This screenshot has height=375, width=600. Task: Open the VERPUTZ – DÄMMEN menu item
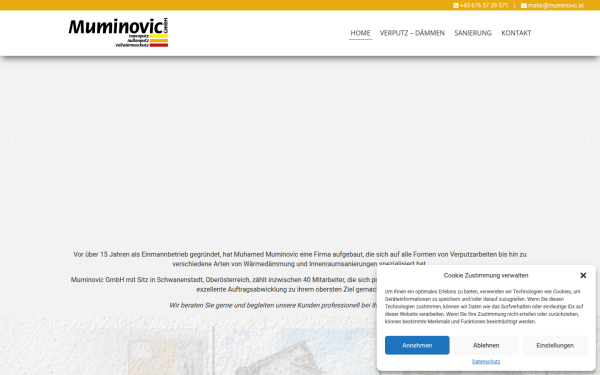tap(412, 33)
